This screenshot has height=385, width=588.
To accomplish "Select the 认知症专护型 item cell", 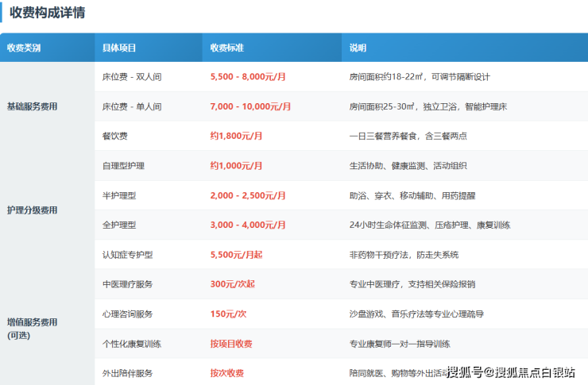I will click(149, 255).
